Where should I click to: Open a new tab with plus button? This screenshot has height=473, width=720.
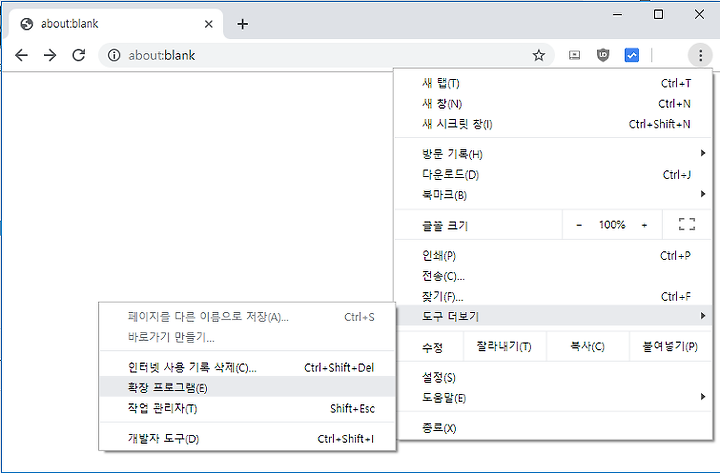pos(242,24)
